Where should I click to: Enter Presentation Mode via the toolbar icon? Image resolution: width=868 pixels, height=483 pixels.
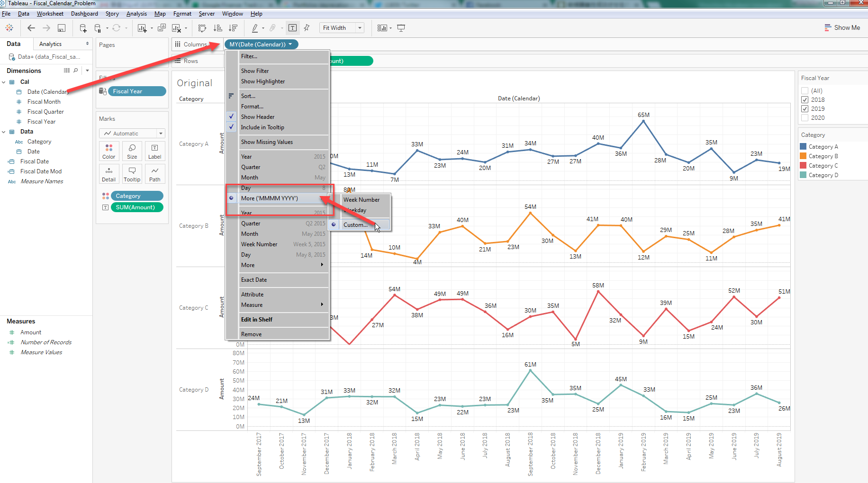pos(401,28)
